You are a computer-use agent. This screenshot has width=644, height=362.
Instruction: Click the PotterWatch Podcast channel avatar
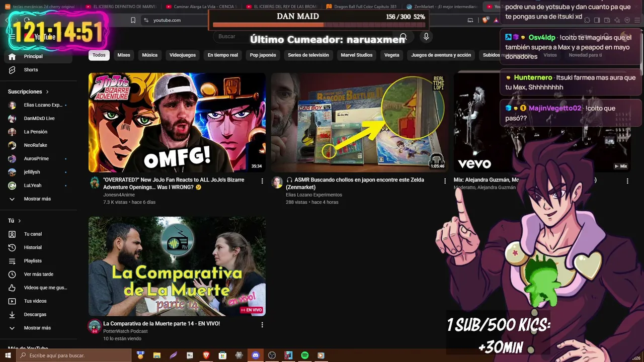click(x=95, y=326)
